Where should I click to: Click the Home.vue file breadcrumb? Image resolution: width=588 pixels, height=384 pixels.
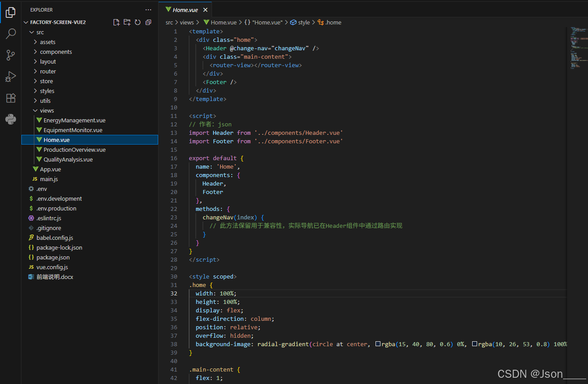(x=220, y=22)
